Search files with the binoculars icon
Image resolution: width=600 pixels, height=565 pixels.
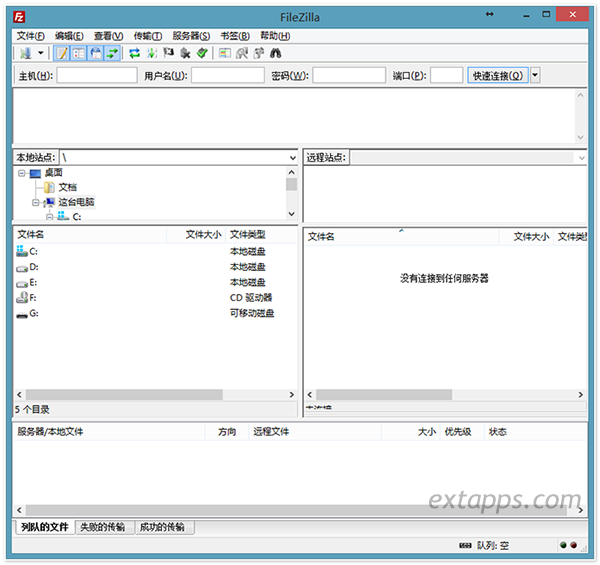276,53
